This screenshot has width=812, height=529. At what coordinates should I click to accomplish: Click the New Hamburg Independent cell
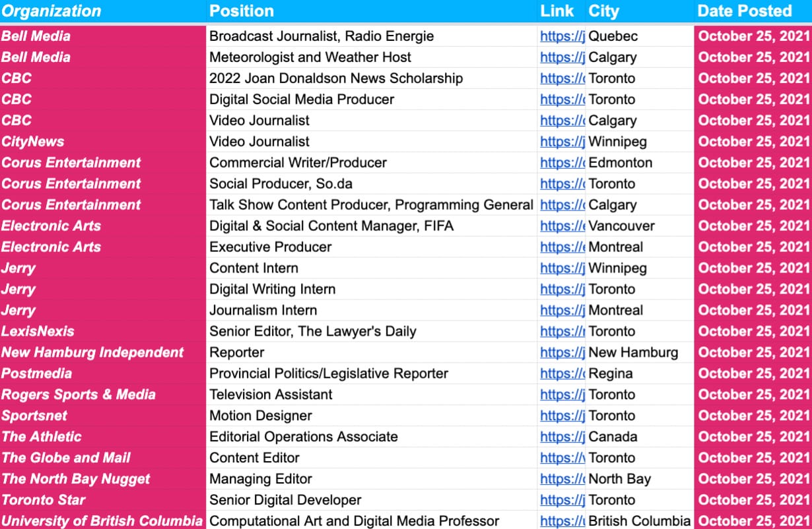pyautogui.click(x=92, y=353)
